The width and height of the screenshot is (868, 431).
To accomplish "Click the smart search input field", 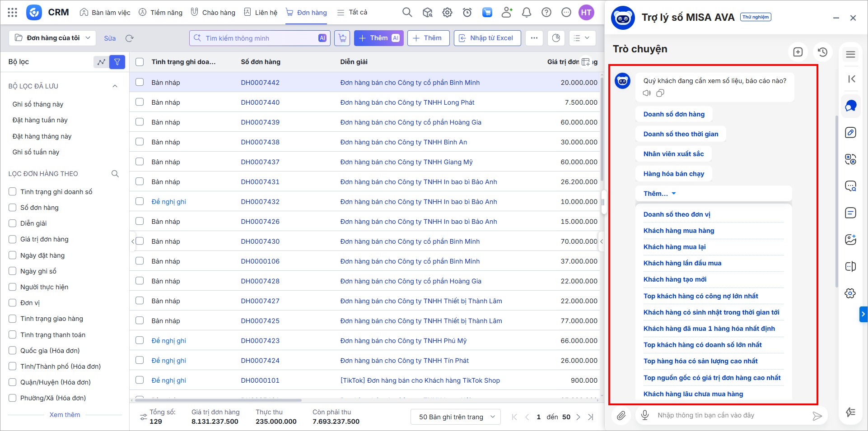I will tap(260, 38).
